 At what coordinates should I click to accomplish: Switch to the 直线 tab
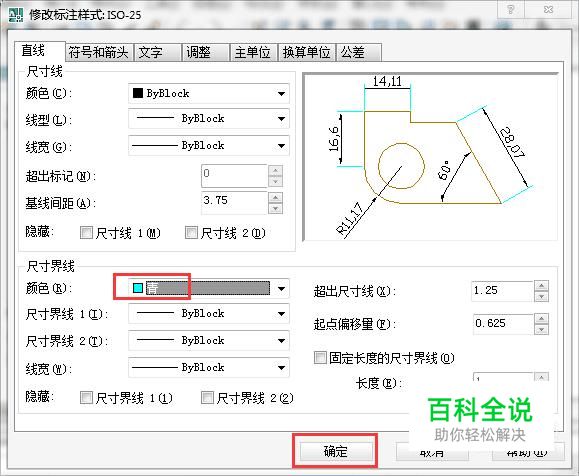tap(40, 51)
